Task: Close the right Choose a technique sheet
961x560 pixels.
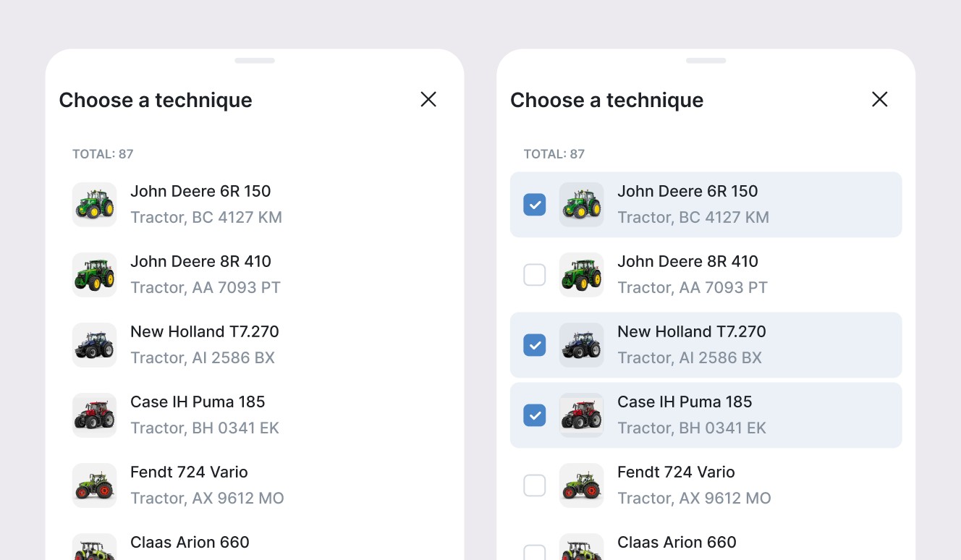Action: (879, 99)
